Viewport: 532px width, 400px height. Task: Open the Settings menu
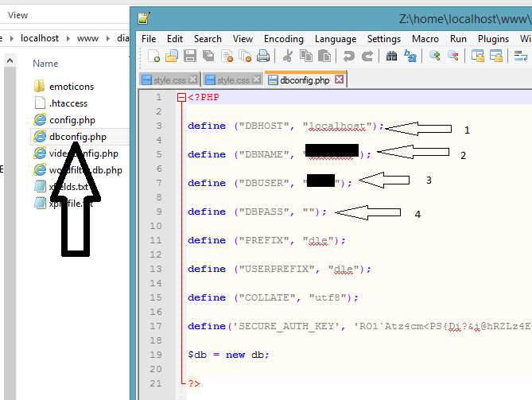pyautogui.click(x=384, y=39)
